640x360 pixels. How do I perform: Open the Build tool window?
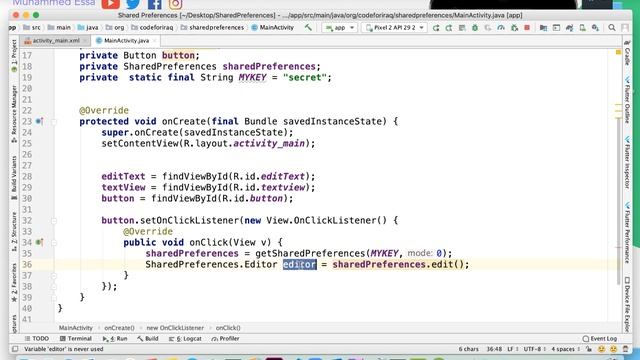pyautogui.click(x=148, y=338)
